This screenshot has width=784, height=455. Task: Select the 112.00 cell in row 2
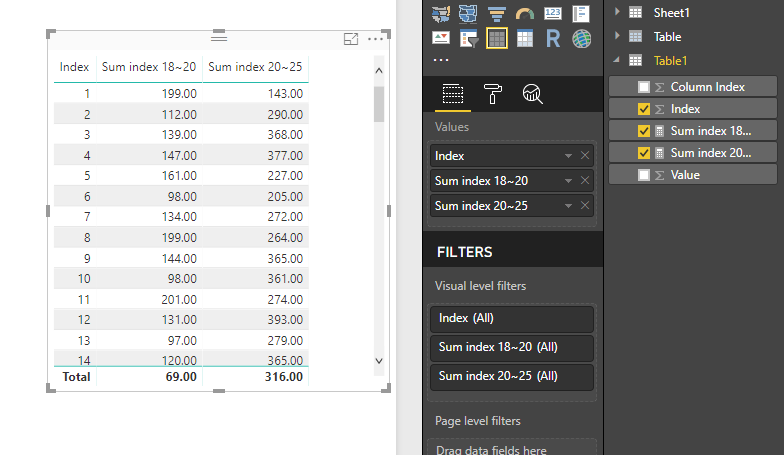179,114
